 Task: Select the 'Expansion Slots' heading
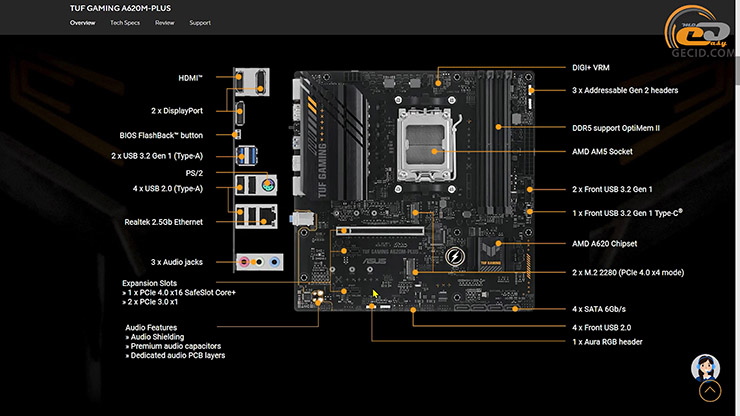point(150,283)
